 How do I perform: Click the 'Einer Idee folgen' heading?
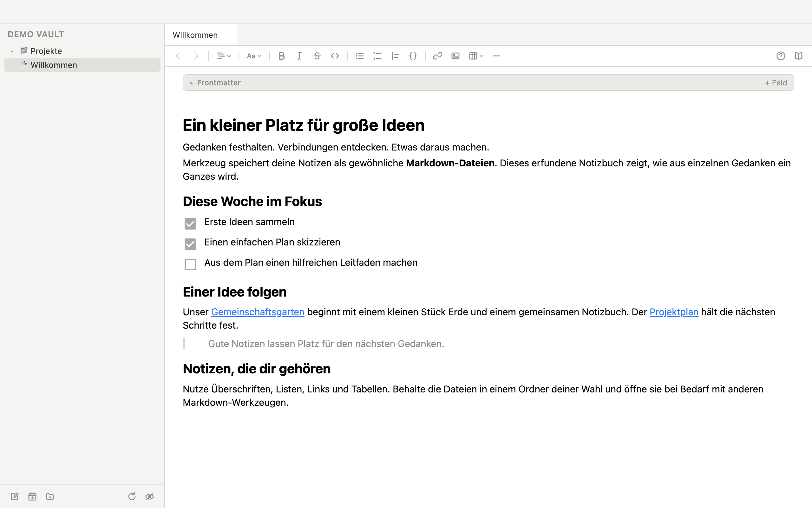click(234, 292)
